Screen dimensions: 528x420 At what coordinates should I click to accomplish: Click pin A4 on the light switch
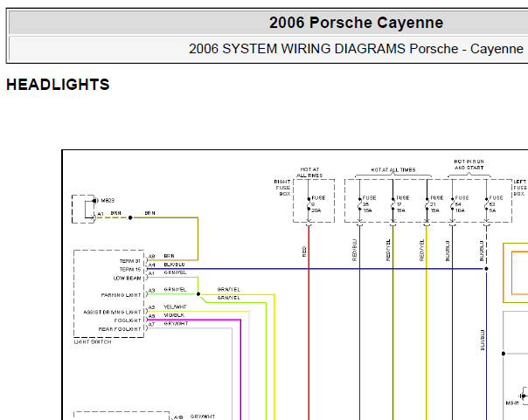(x=152, y=265)
